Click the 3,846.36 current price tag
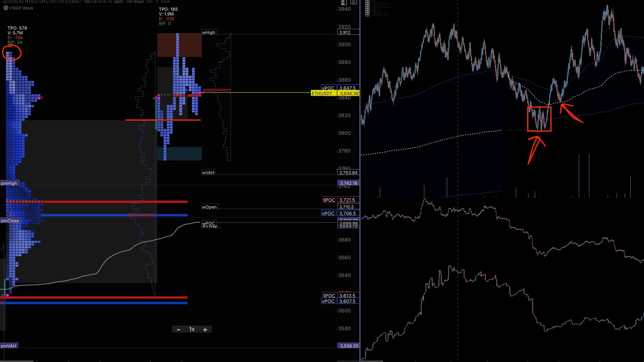 pos(348,93)
